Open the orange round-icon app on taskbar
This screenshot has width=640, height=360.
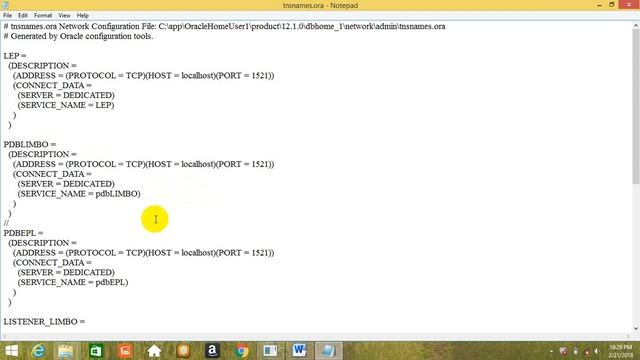[183, 351]
